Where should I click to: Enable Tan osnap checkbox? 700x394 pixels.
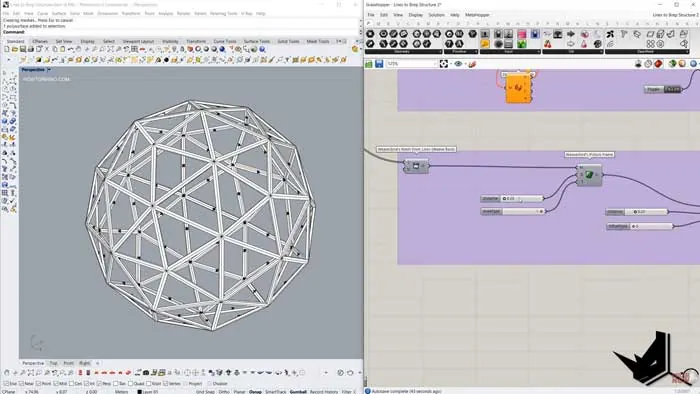[x=116, y=384]
